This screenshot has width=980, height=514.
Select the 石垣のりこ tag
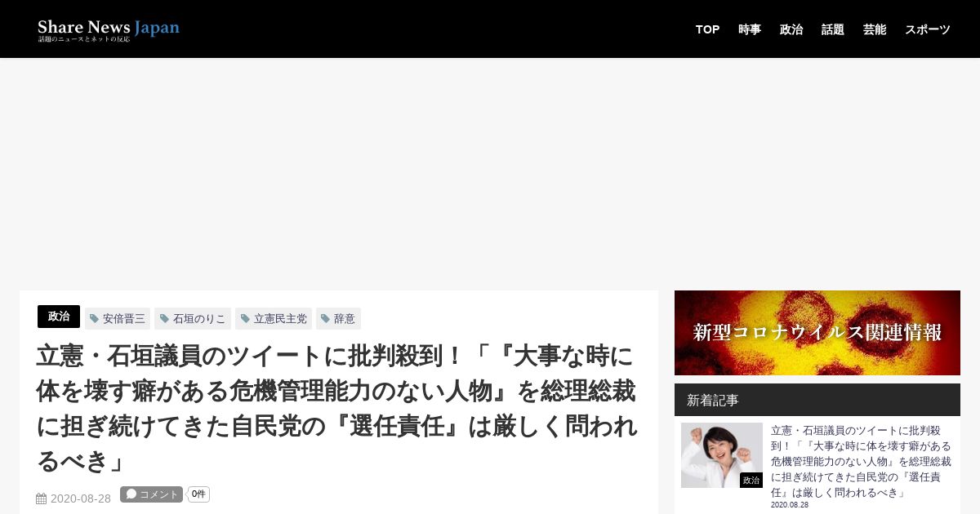point(193,318)
